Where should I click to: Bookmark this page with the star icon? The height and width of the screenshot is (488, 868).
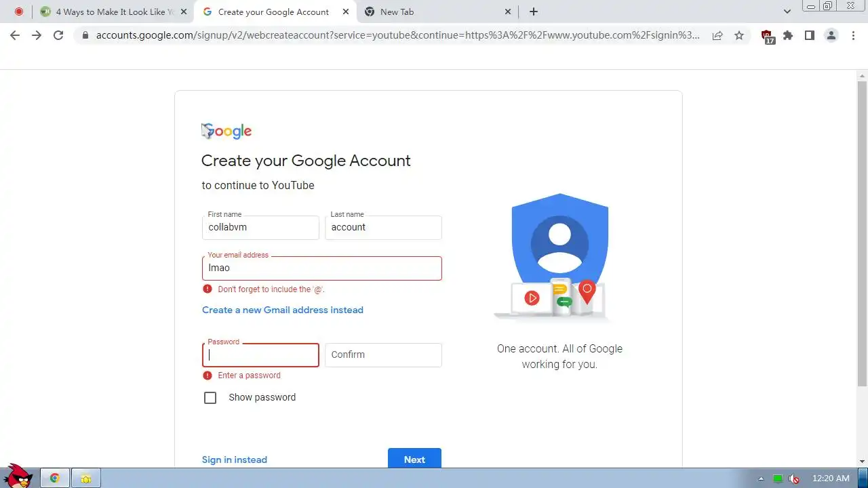click(739, 35)
